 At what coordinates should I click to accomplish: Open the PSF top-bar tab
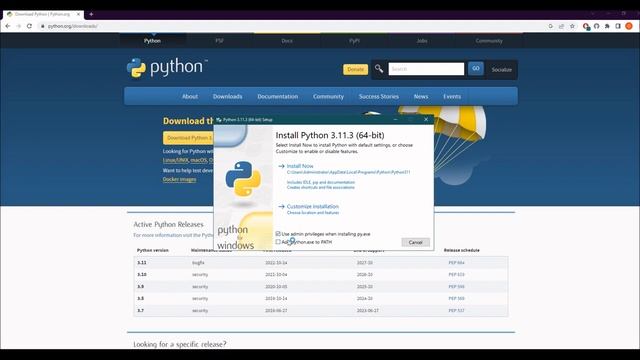pos(220,41)
